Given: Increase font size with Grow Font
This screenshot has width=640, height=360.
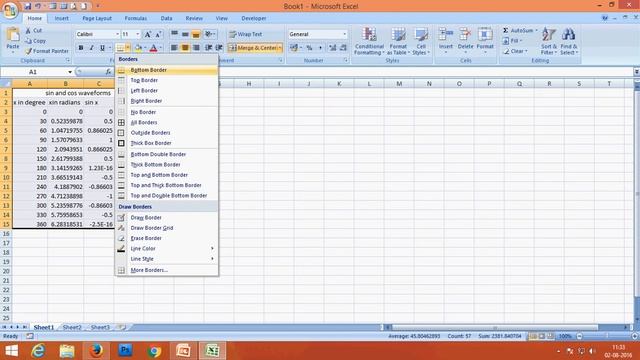Looking at the screenshot, I should coord(148,34).
